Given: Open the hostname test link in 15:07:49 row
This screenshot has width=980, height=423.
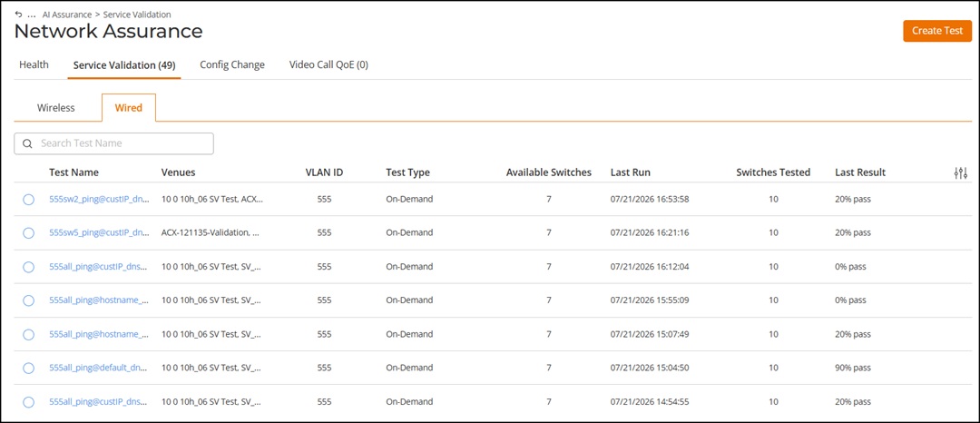Looking at the screenshot, I should click(100, 334).
